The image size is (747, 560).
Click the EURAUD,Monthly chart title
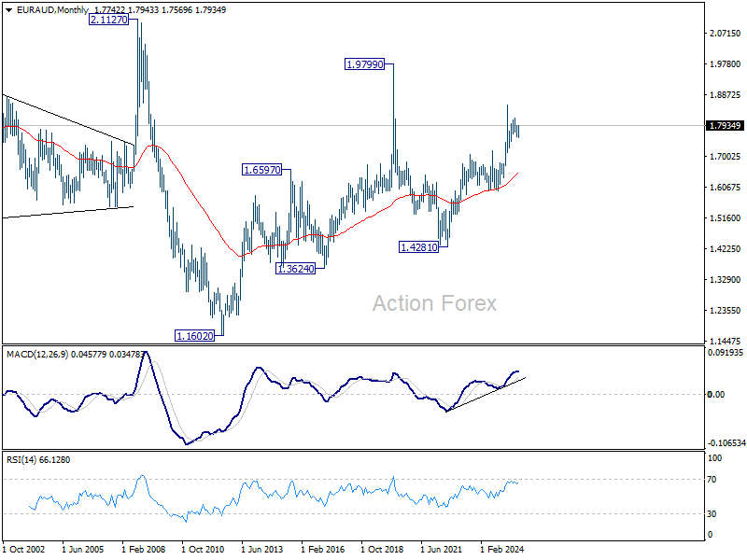(x=53, y=9)
